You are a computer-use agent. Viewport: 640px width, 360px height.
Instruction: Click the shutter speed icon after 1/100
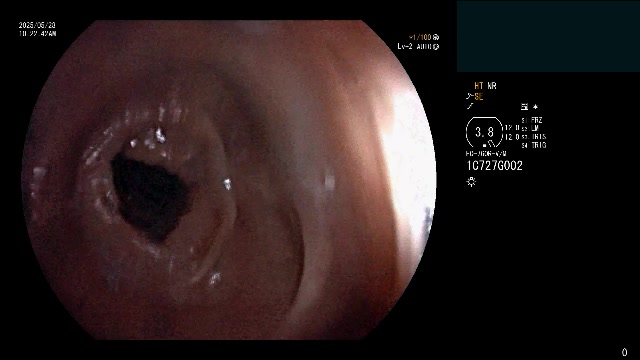click(436, 37)
